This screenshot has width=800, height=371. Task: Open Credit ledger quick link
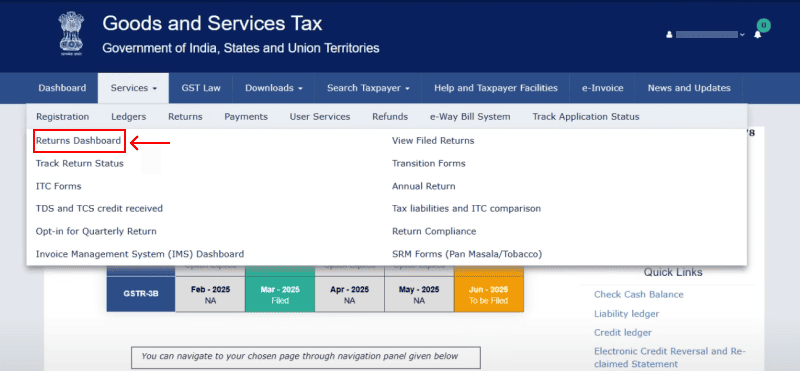[622, 333]
